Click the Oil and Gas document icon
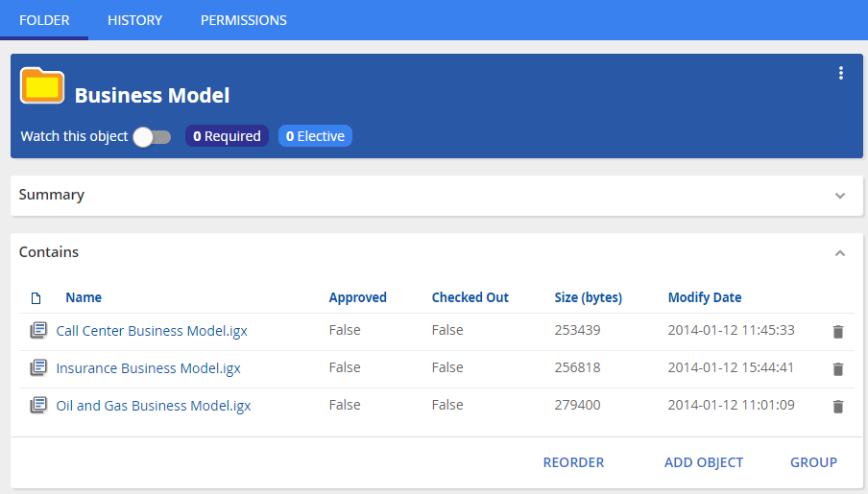The width and height of the screenshot is (868, 494). pos(37,406)
